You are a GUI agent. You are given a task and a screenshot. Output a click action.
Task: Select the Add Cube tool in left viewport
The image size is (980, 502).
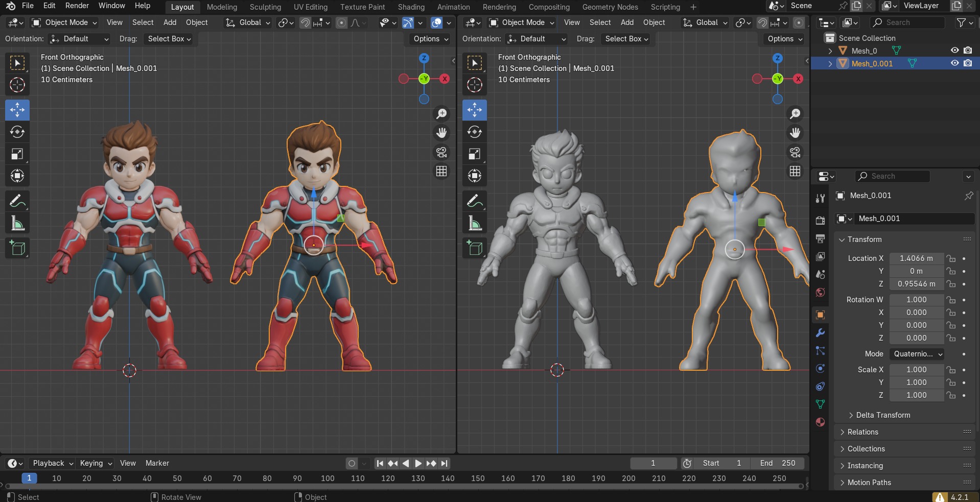coord(17,248)
